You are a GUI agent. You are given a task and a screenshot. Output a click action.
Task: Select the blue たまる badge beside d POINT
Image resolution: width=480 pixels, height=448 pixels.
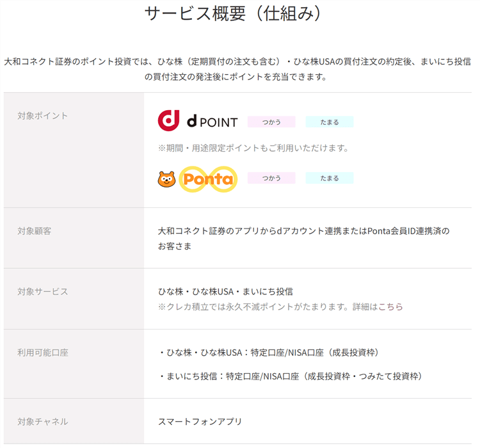pos(329,122)
